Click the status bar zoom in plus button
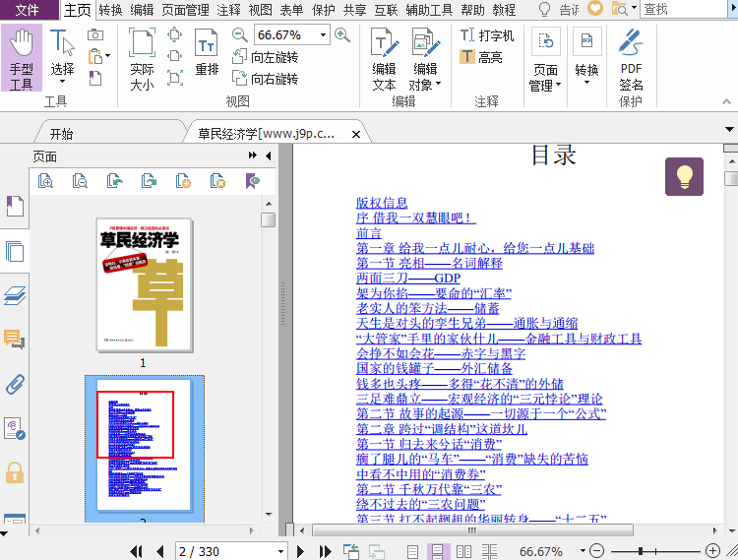This screenshot has height=560, width=738. click(x=712, y=550)
